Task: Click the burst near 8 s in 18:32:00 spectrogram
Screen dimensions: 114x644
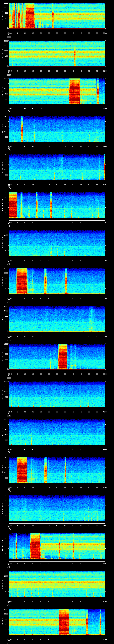Action: coord(22,129)
